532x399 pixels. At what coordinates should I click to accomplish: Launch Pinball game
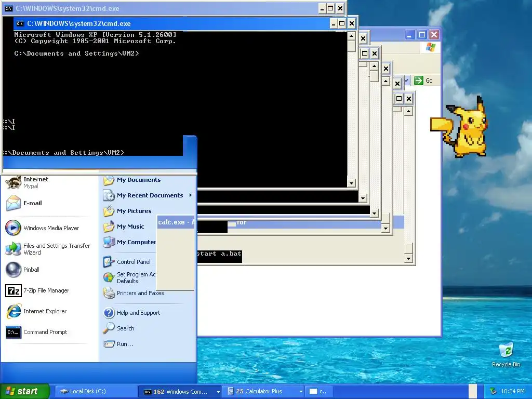[x=22, y=270]
